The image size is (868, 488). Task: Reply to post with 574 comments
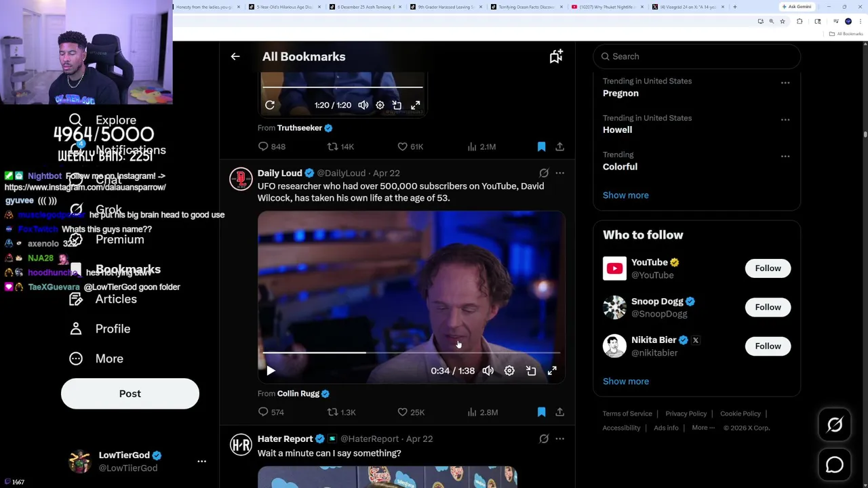pyautogui.click(x=271, y=412)
